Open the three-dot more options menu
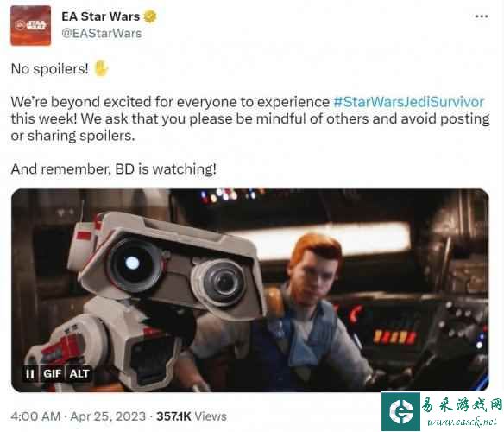504x432 pixels. pos(482,16)
